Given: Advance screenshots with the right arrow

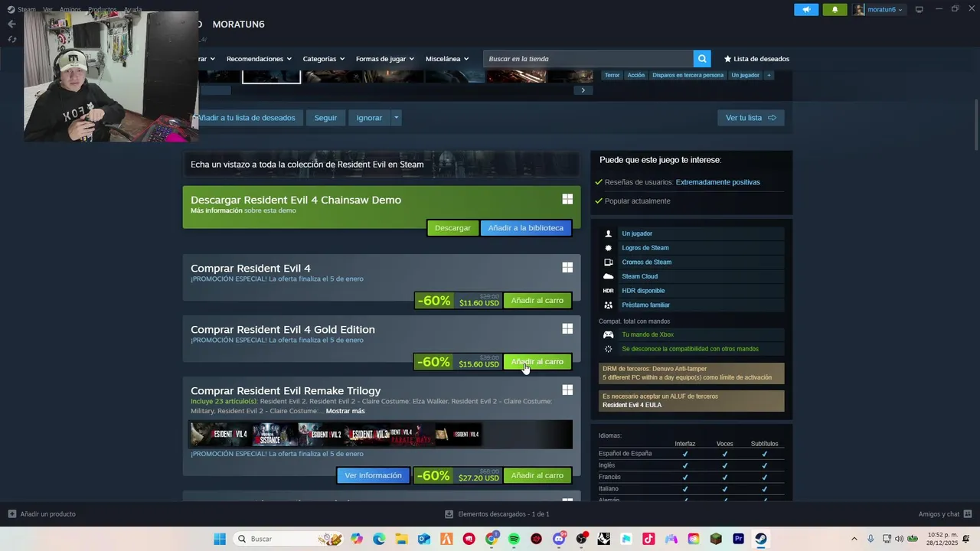Looking at the screenshot, I should [x=583, y=90].
